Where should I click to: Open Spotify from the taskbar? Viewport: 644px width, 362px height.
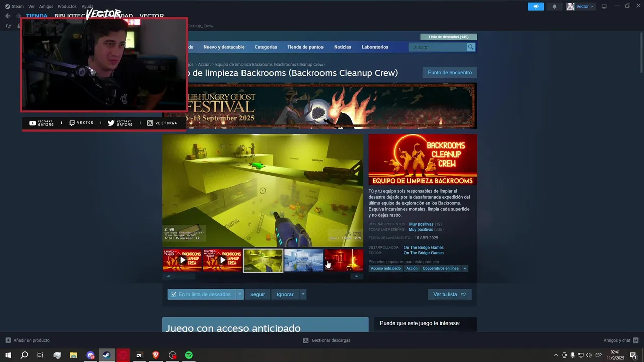(189, 355)
